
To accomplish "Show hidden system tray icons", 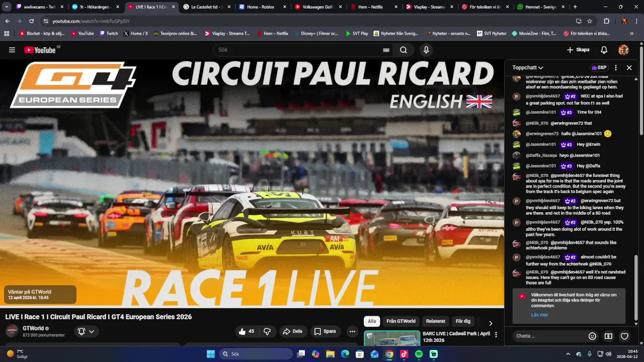I will tap(569, 354).
